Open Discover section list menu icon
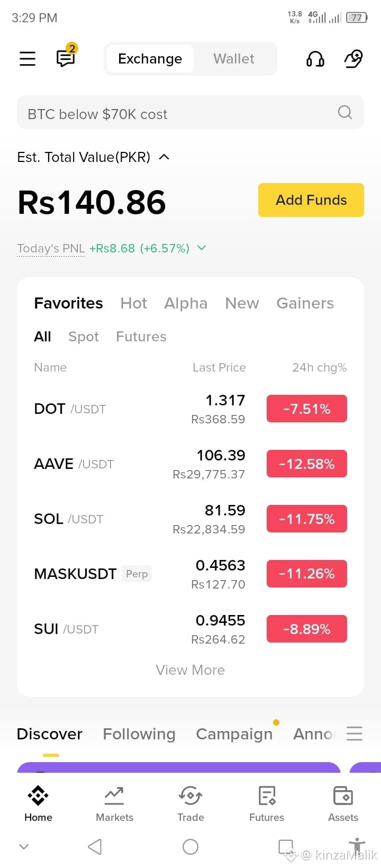 tap(355, 734)
